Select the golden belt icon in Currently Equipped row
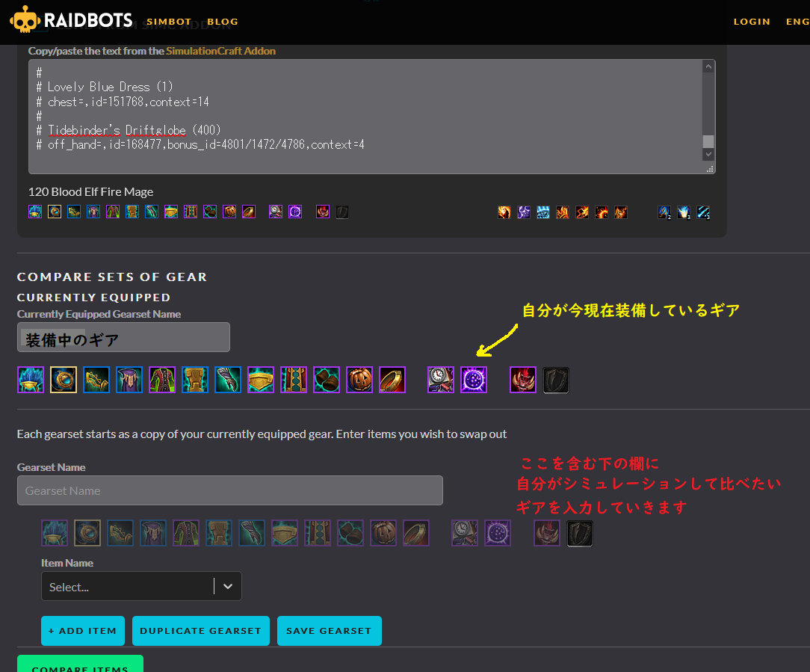 click(x=261, y=380)
